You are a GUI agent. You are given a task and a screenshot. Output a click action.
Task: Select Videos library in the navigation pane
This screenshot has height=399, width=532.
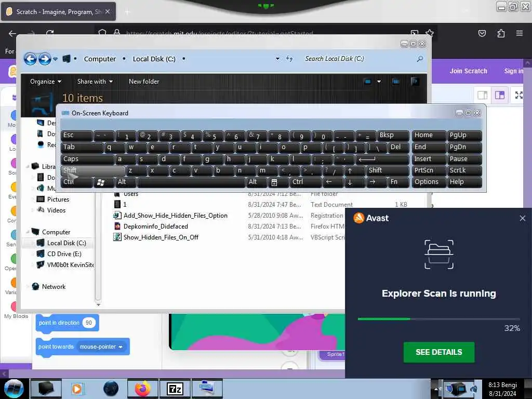(56, 210)
